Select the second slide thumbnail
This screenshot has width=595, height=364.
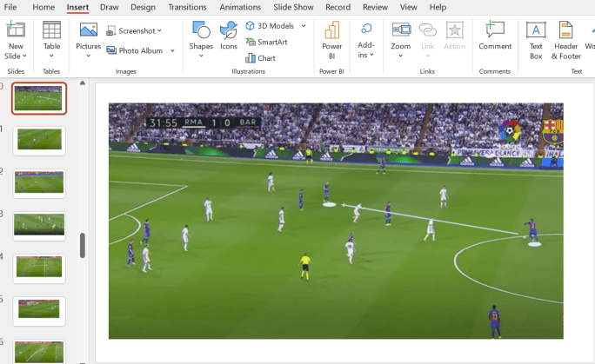click(x=39, y=140)
